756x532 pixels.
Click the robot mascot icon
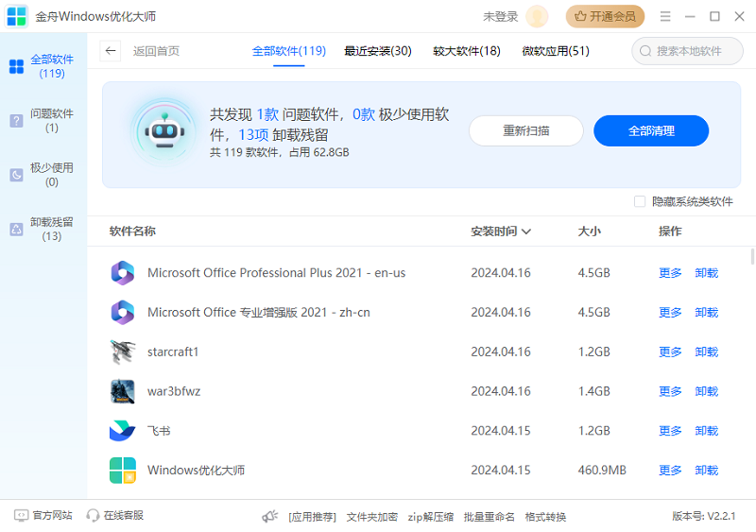[x=164, y=131]
